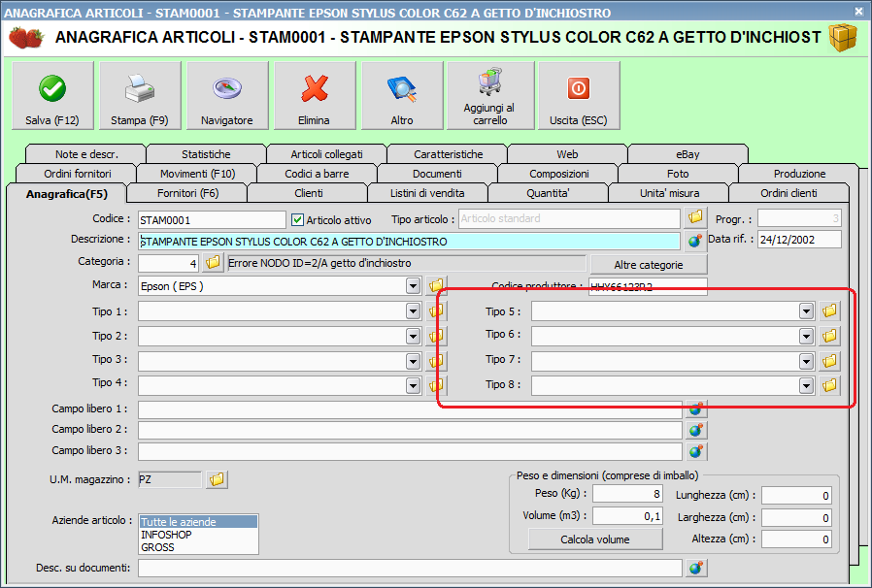Click the globe icon for Campo libero 2
This screenshot has height=588, width=872.
(x=695, y=430)
